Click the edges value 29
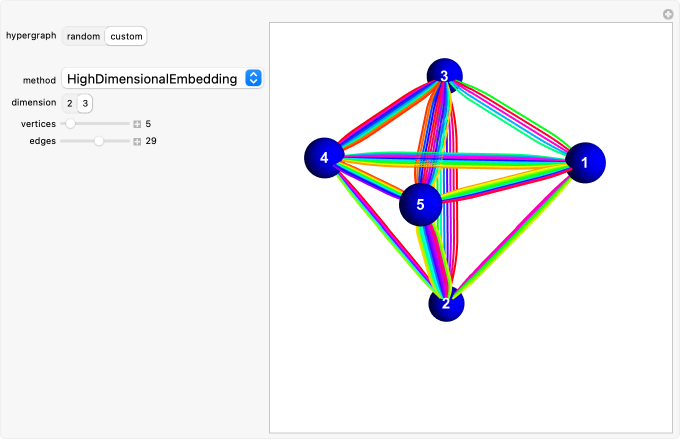Viewport: 680px width, 440px height. tap(151, 142)
